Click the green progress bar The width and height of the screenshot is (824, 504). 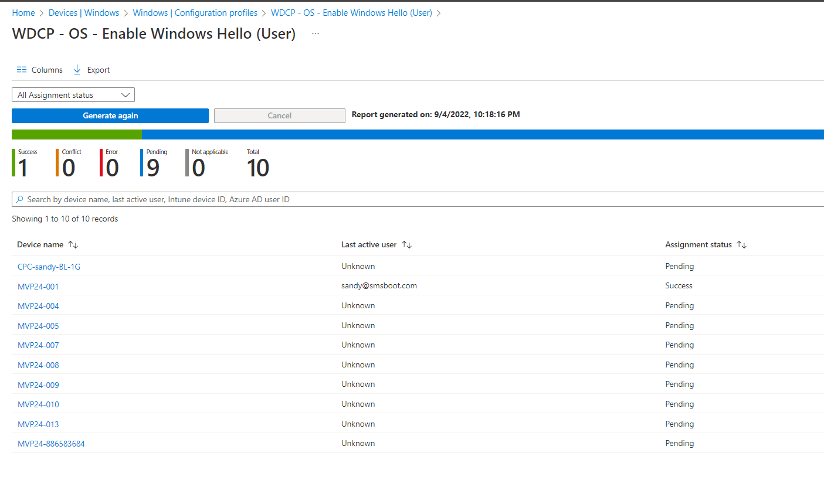[x=76, y=134]
